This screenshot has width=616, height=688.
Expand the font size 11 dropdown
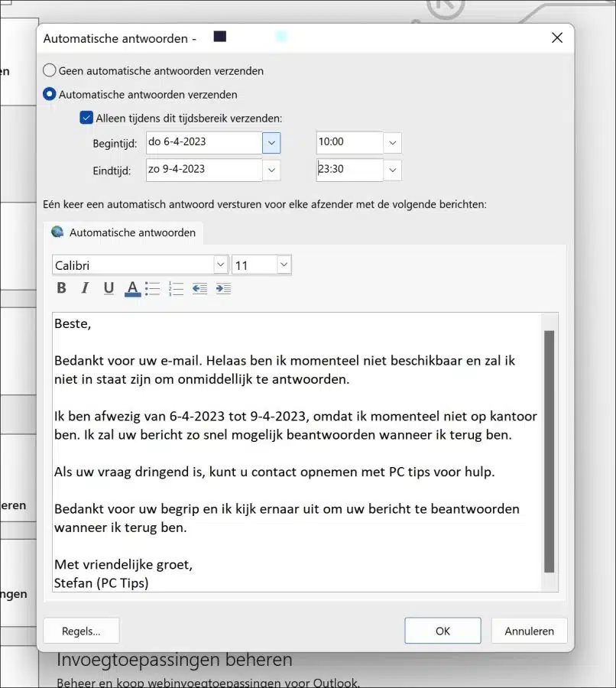(284, 264)
